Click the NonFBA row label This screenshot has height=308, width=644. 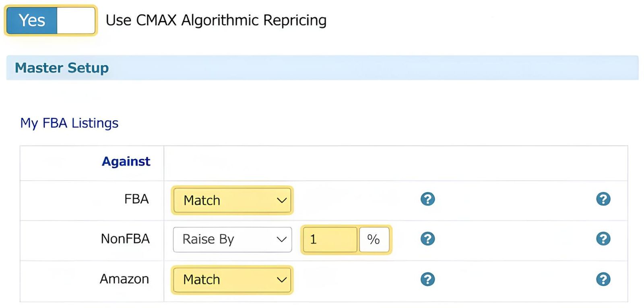click(x=125, y=239)
